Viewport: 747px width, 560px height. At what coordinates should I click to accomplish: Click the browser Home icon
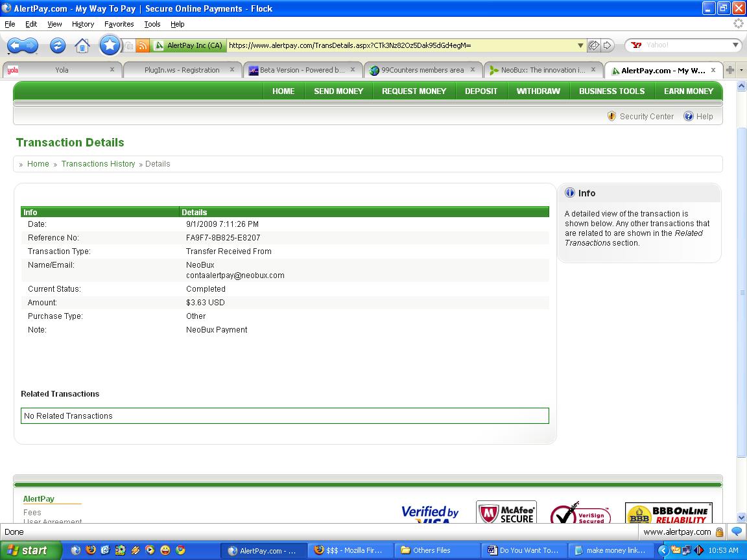click(83, 45)
